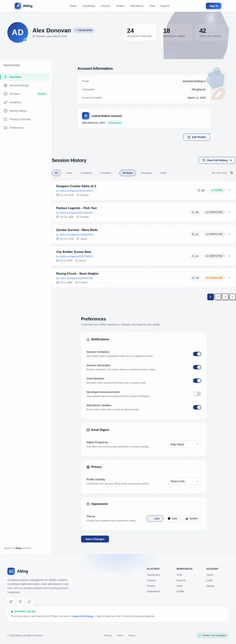236x644 pixels.
Task: Open Dashboard in the top navigation
Action: tap(88, 6)
